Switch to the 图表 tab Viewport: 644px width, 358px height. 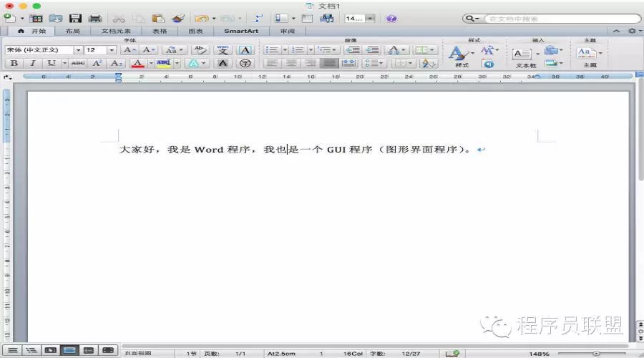pos(195,32)
